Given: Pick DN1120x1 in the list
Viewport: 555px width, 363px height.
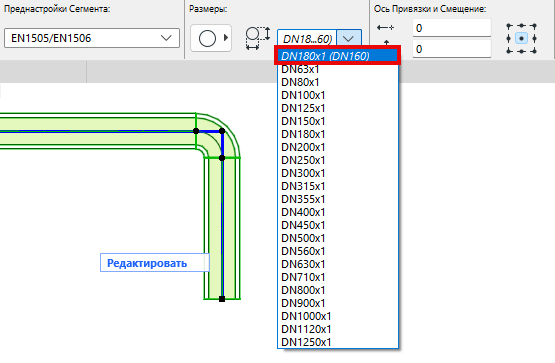Looking at the screenshot, I should [x=338, y=329].
